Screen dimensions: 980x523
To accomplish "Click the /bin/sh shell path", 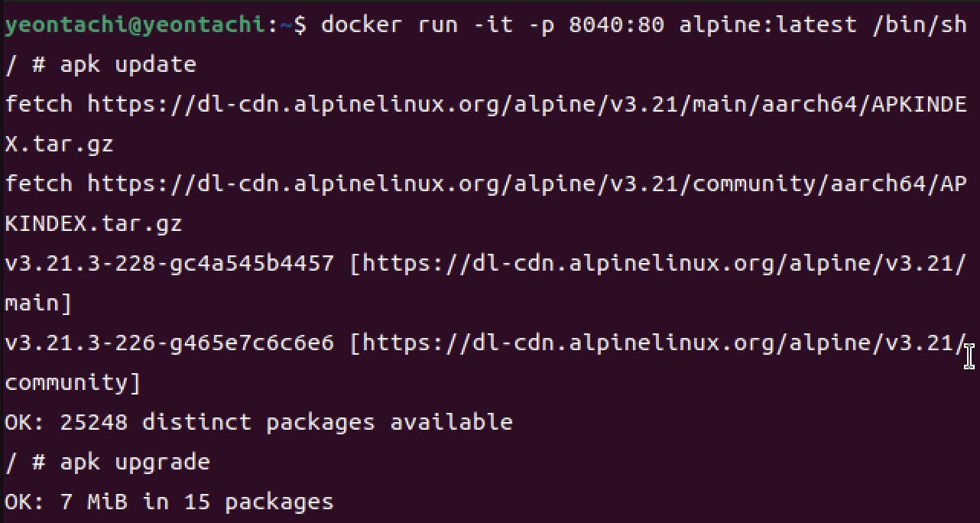I will pyautogui.click(x=920, y=24).
